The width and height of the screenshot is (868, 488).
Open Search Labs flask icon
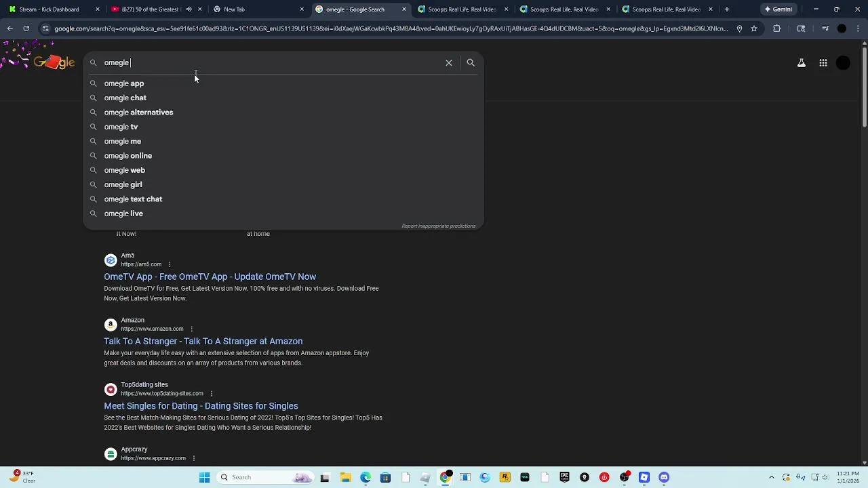tap(801, 63)
